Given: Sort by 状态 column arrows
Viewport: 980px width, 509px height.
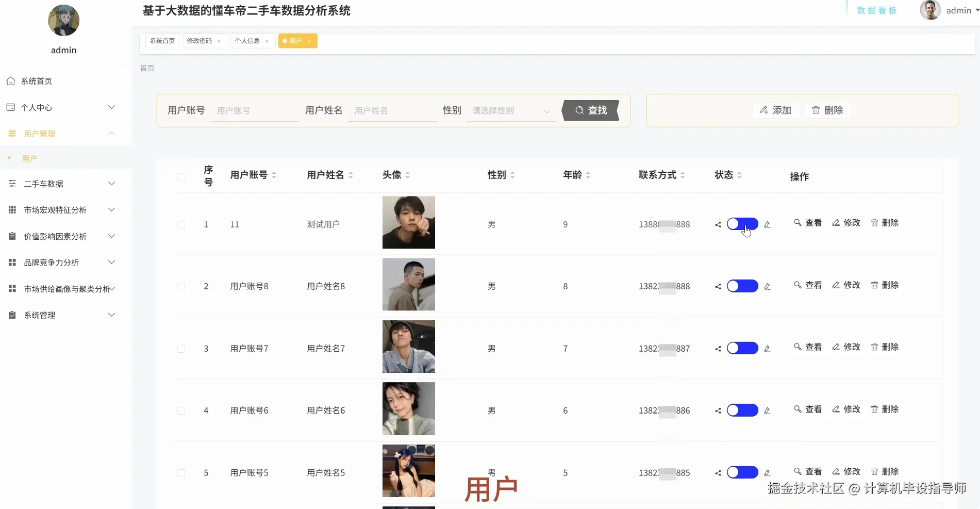Looking at the screenshot, I should click(x=739, y=175).
